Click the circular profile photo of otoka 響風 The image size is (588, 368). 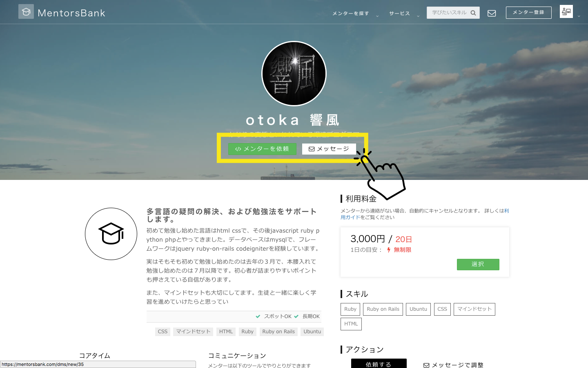294,74
